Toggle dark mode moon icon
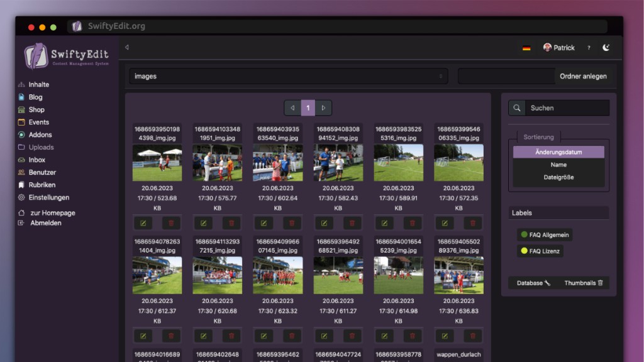 point(606,48)
